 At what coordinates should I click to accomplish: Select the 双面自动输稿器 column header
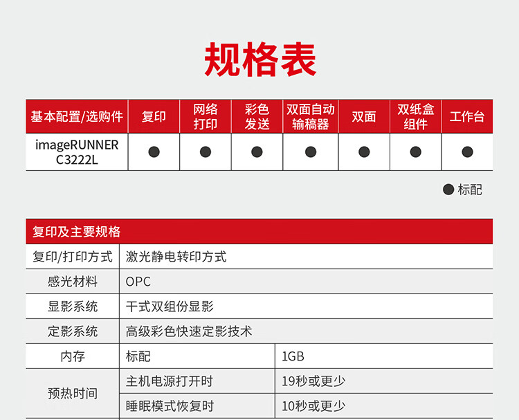(x=311, y=116)
